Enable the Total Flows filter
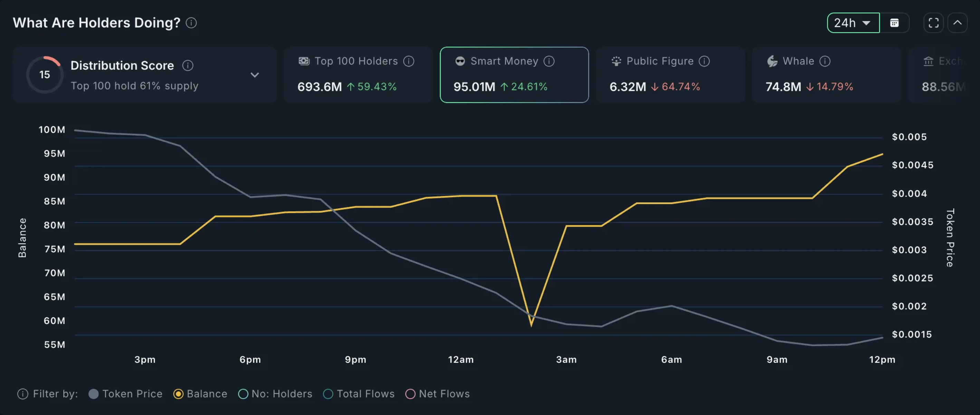Image resolution: width=980 pixels, height=415 pixels. coord(359,394)
